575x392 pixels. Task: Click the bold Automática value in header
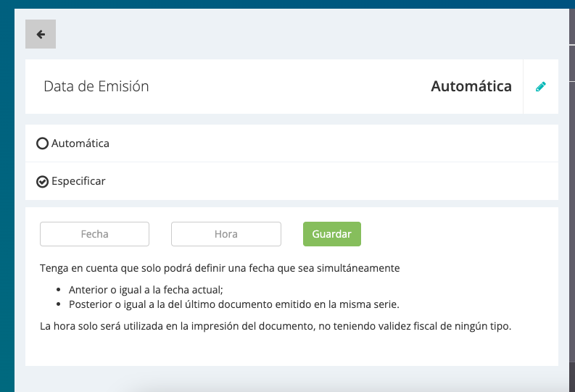coord(471,86)
